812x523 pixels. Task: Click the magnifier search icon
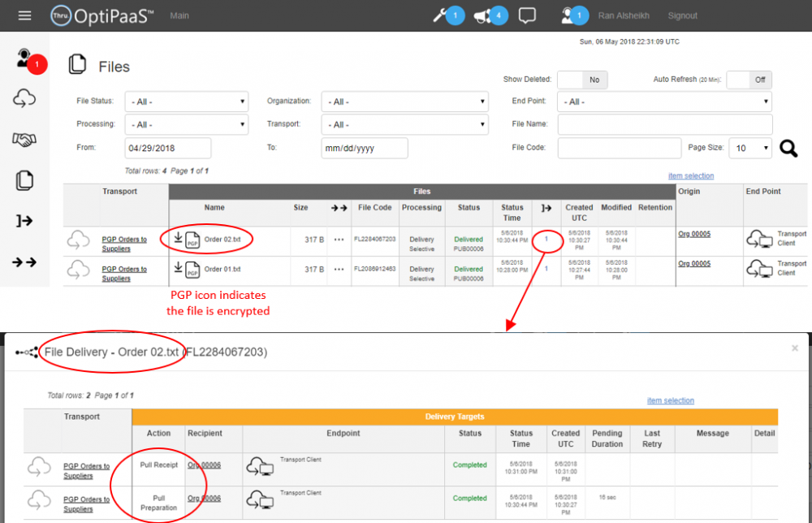[788, 149]
